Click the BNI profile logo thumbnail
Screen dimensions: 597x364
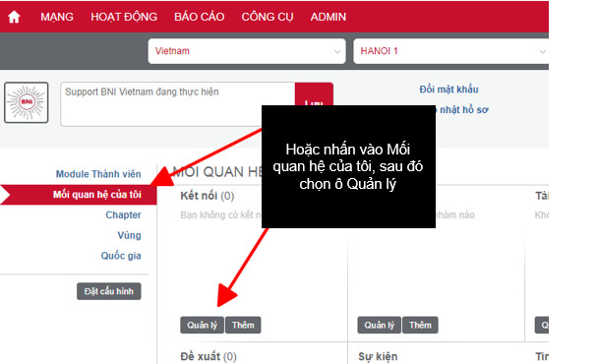click(x=27, y=102)
